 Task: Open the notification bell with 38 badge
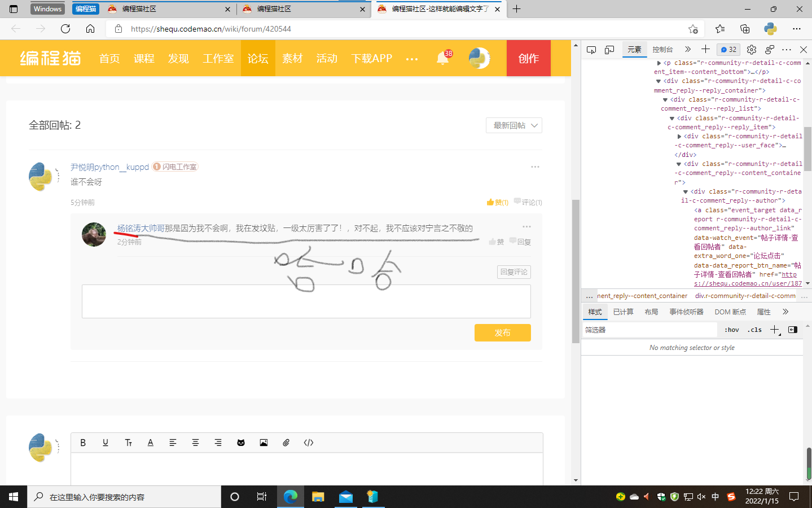click(443, 58)
